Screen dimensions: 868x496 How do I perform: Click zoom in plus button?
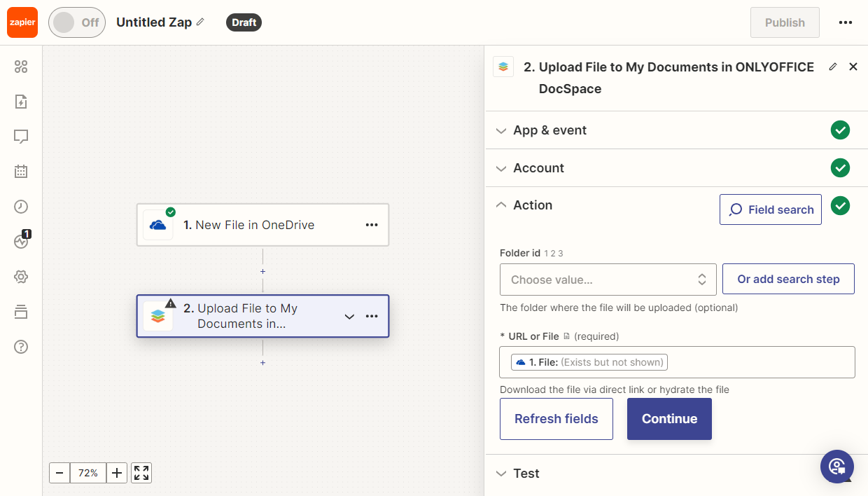(117, 473)
